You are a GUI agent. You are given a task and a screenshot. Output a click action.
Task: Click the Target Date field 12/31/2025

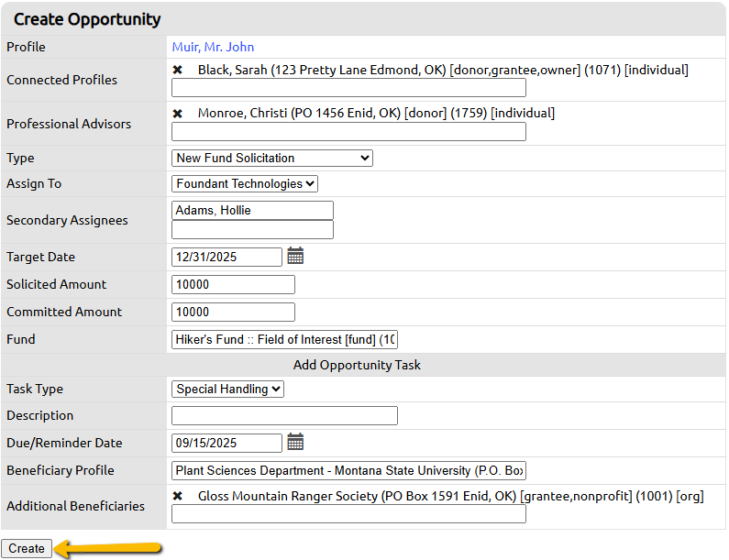[226, 257]
